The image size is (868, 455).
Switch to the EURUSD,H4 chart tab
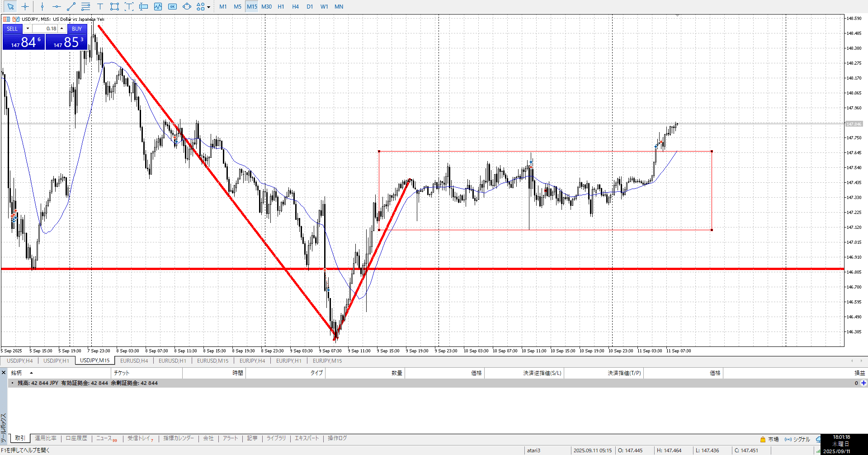134,360
